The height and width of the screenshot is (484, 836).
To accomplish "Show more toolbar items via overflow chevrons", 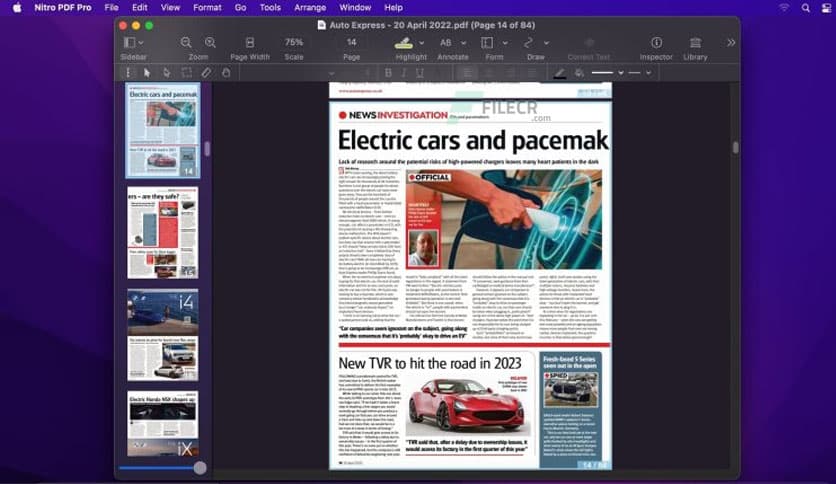I will pos(731,43).
